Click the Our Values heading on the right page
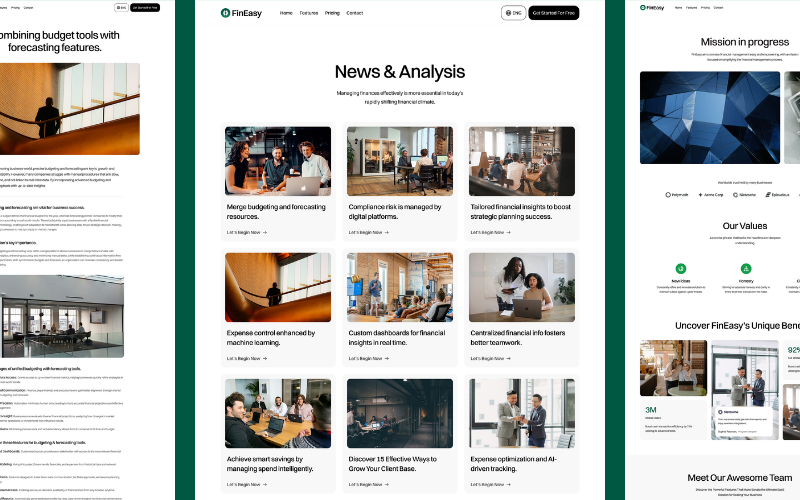Screen dimensions: 800x500 pyautogui.click(x=745, y=226)
